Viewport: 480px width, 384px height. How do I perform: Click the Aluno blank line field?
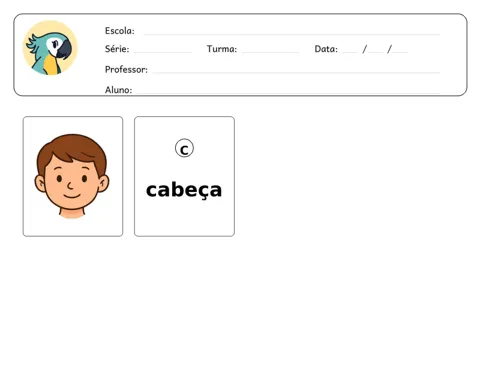point(288,92)
